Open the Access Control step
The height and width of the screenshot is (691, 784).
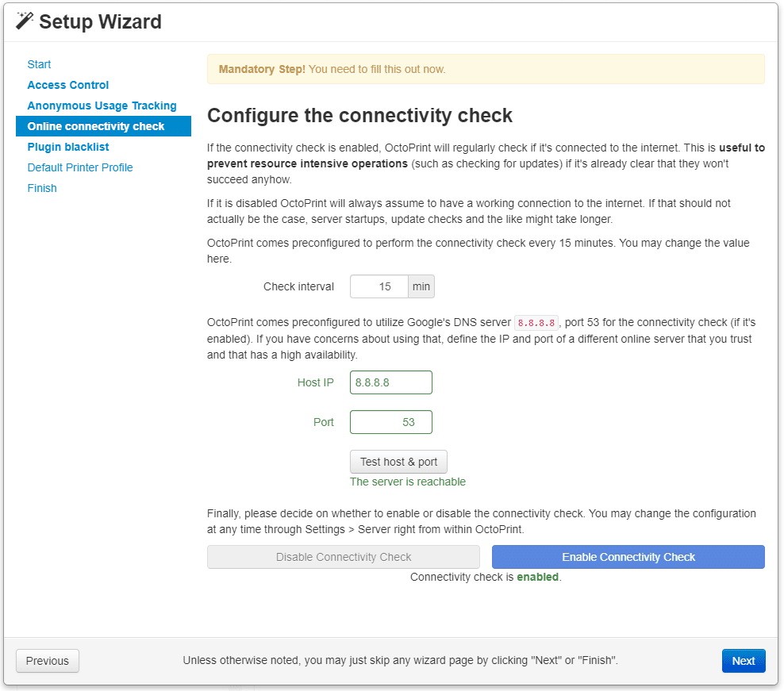(68, 85)
